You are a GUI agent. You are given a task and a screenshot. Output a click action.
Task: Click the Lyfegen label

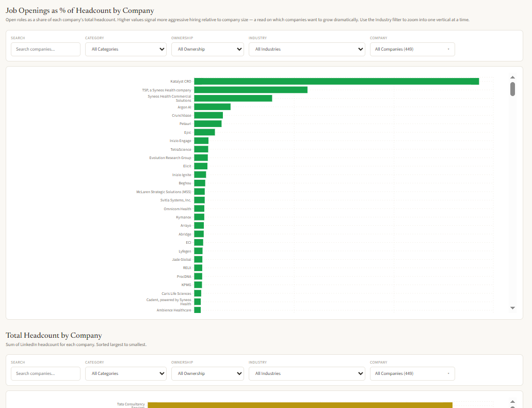pyautogui.click(x=185, y=252)
